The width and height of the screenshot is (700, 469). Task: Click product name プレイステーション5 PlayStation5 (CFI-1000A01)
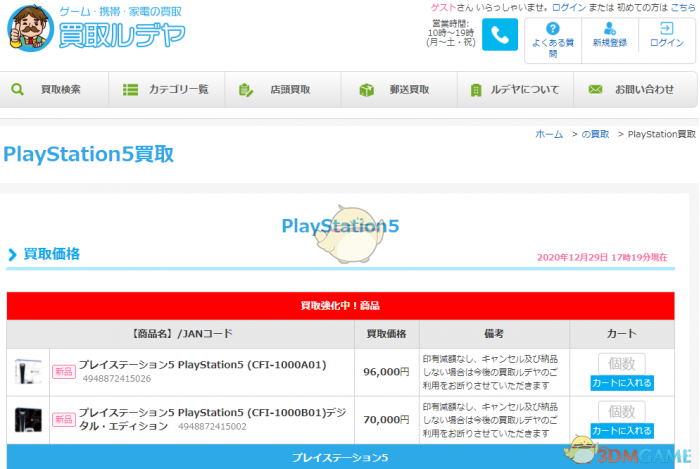point(203,365)
